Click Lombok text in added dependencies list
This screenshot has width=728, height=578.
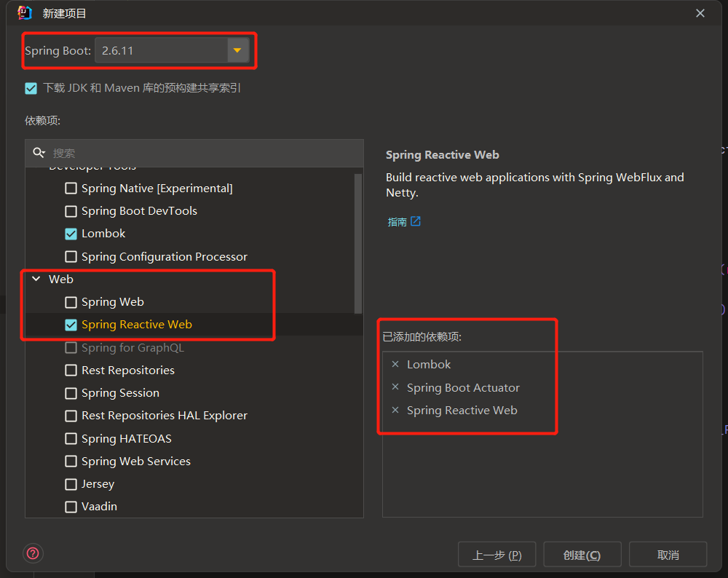coord(429,365)
